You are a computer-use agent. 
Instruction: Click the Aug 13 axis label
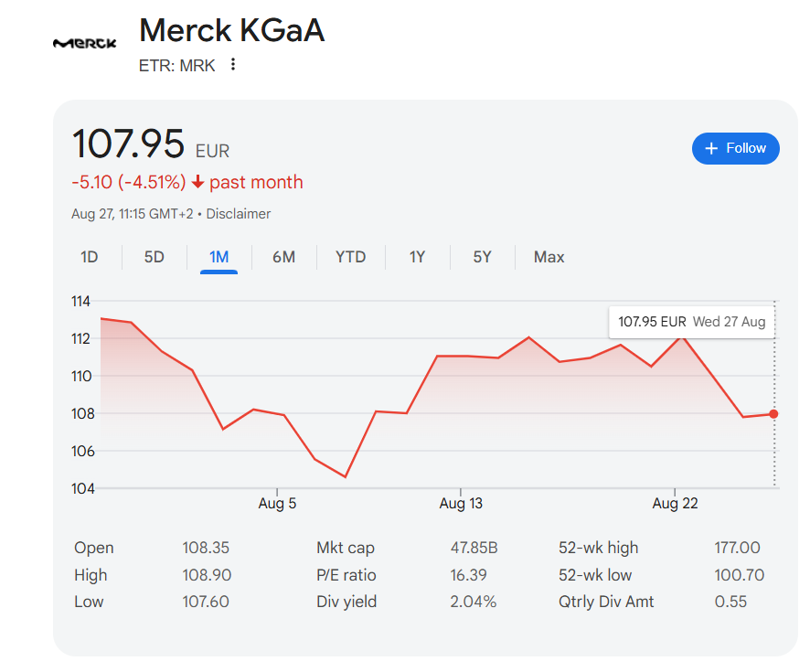point(461,504)
